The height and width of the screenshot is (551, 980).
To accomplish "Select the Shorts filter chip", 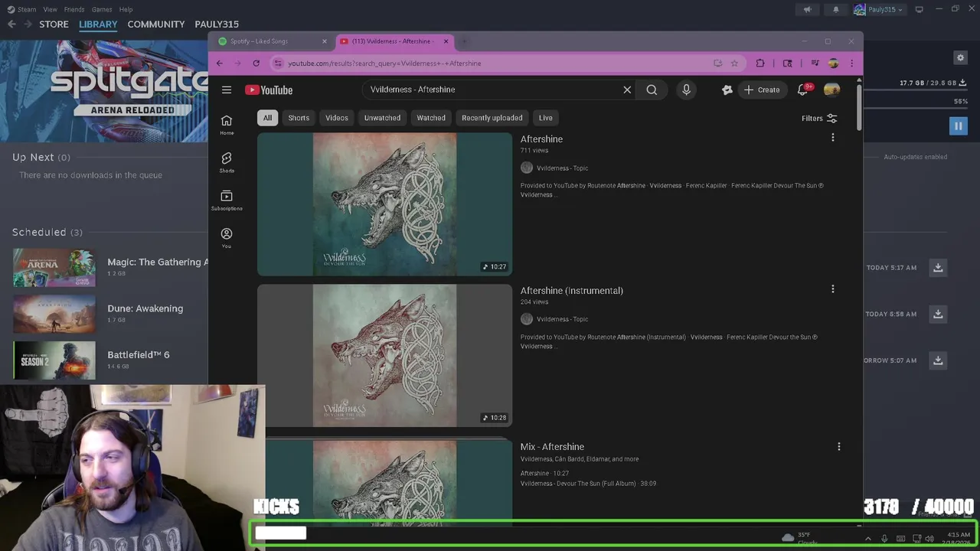I will click(x=299, y=118).
